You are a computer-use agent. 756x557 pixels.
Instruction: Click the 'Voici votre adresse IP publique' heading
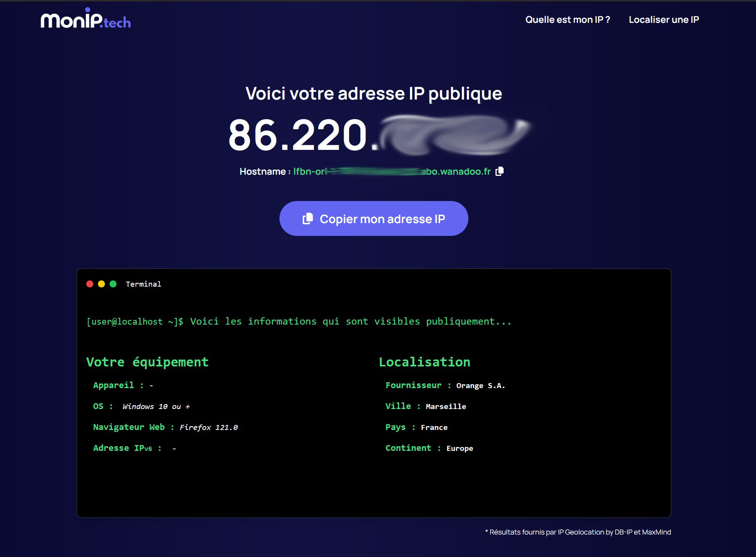374,93
